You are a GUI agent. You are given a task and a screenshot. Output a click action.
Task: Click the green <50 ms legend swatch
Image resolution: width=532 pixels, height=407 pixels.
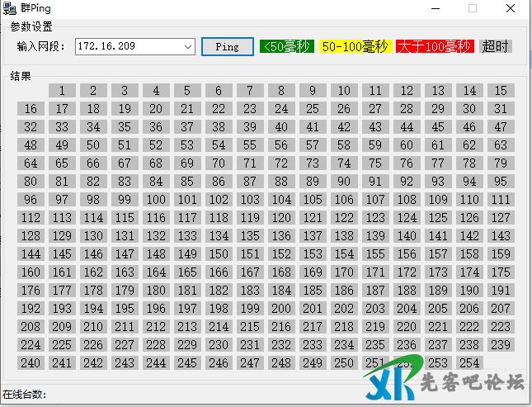(287, 46)
